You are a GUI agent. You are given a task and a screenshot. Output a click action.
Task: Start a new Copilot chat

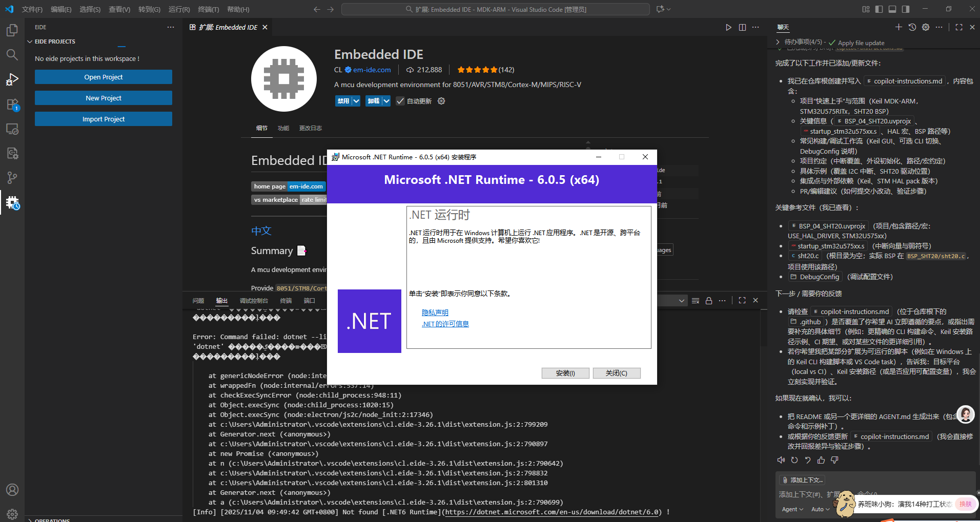898,27
